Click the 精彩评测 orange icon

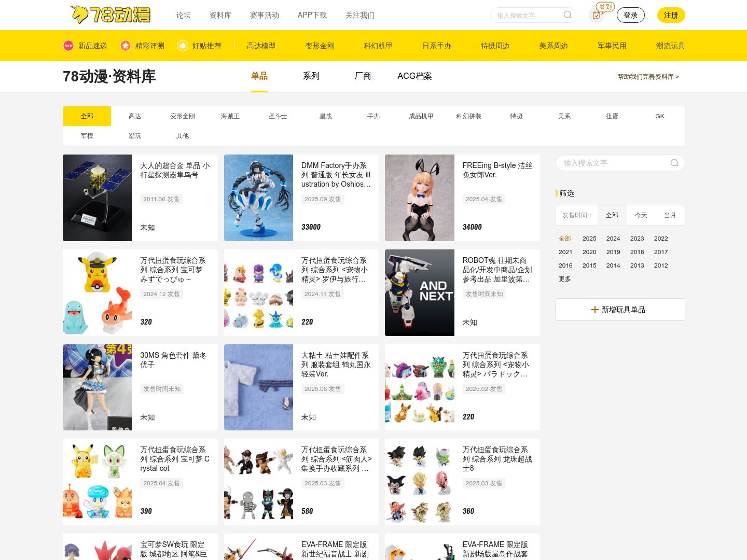click(x=126, y=46)
